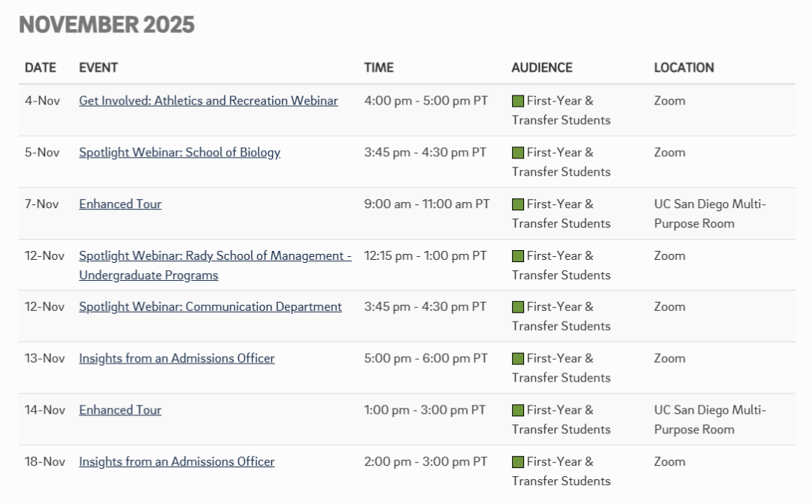Open the Rady School of Management webinar link
812x504 pixels.
(x=213, y=255)
